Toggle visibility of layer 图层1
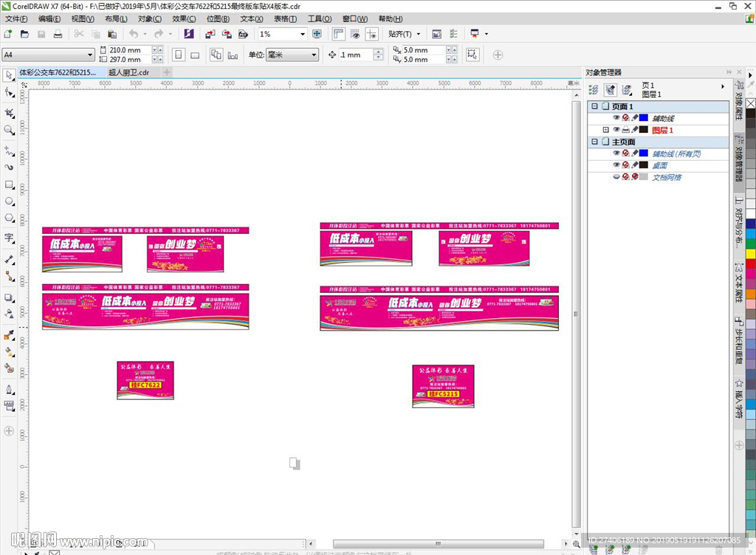 (616, 130)
